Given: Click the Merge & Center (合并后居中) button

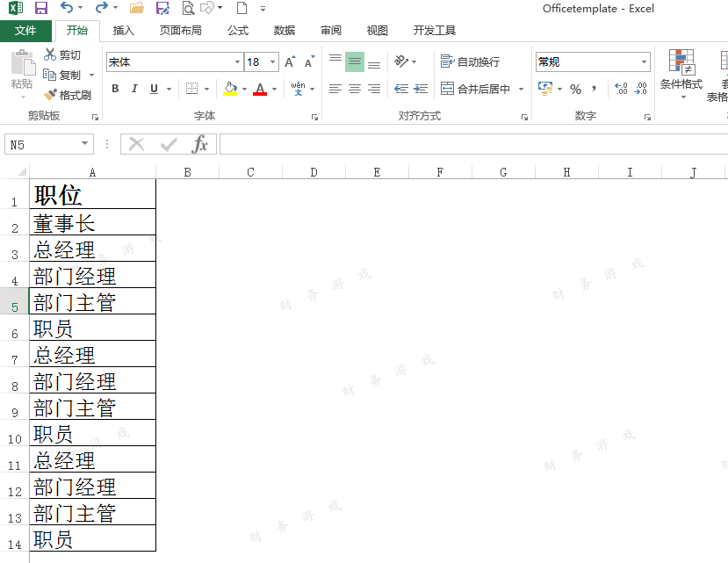Looking at the screenshot, I should coord(475,88).
